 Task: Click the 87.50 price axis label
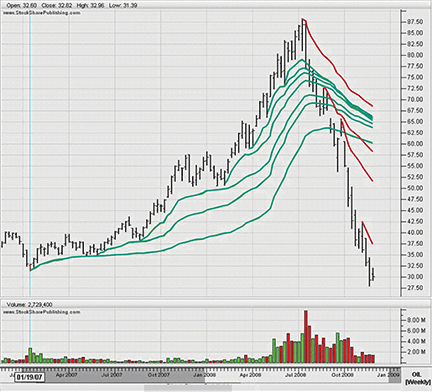pos(415,22)
